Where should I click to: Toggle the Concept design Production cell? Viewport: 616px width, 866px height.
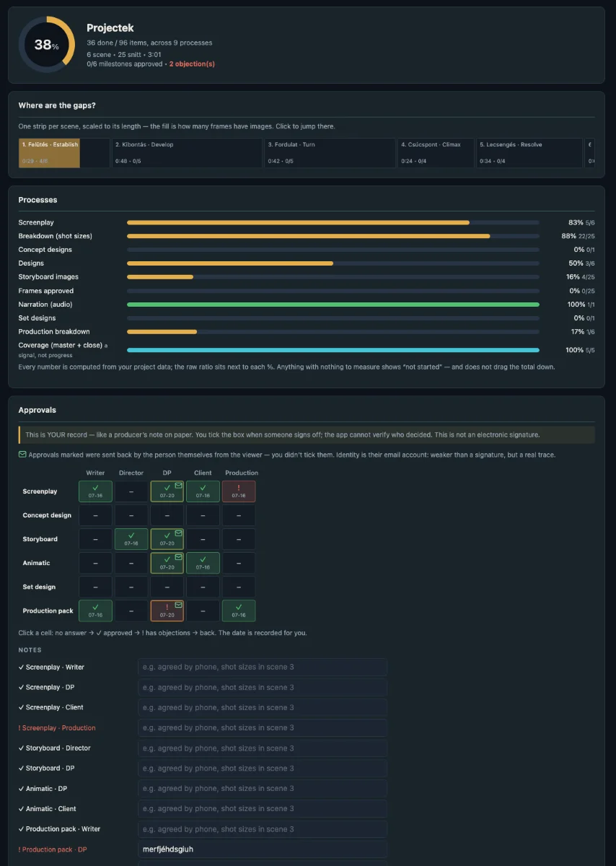click(x=239, y=515)
